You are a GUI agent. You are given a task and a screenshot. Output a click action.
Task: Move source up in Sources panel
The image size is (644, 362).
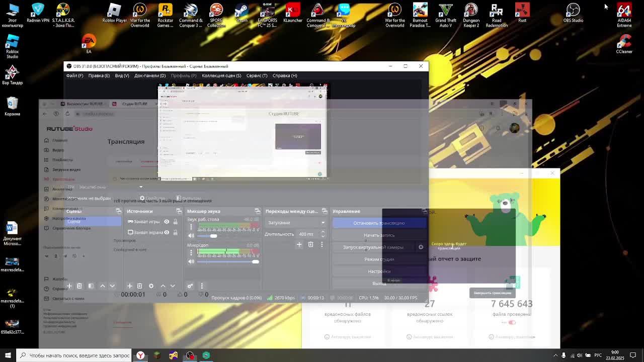point(163,286)
